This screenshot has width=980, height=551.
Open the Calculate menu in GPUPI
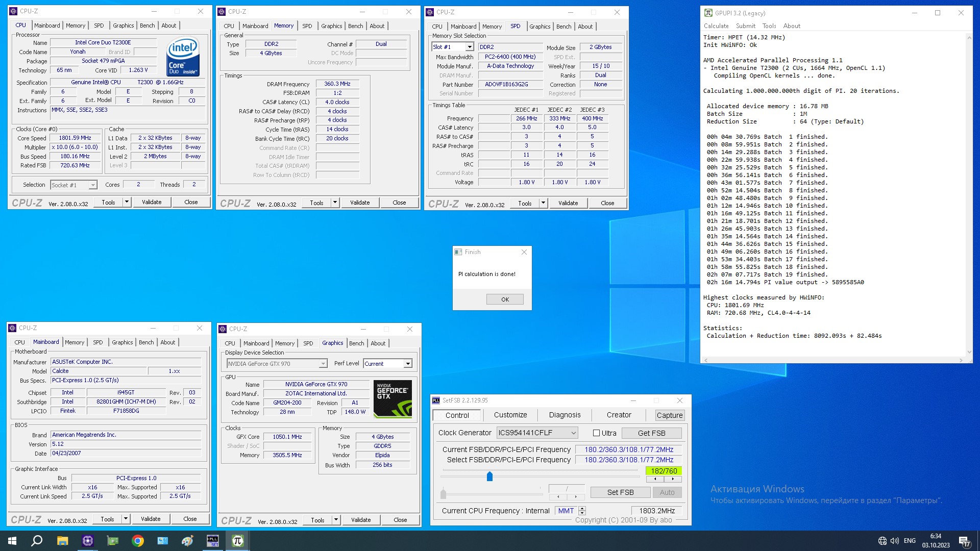(x=716, y=26)
